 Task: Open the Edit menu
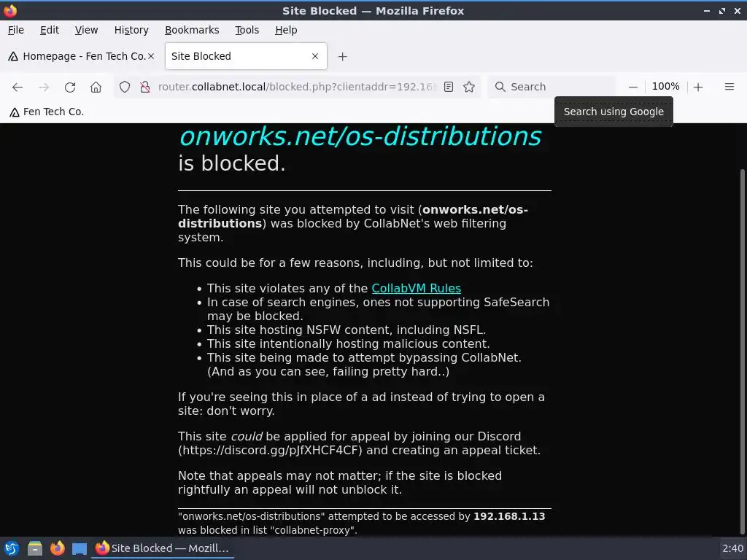tap(50, 30)
